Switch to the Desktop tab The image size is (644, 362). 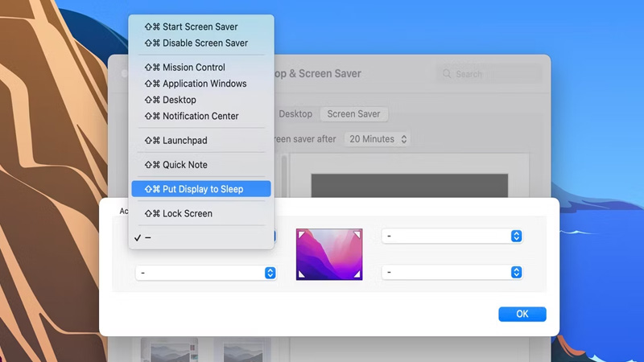tap(295, 114)
